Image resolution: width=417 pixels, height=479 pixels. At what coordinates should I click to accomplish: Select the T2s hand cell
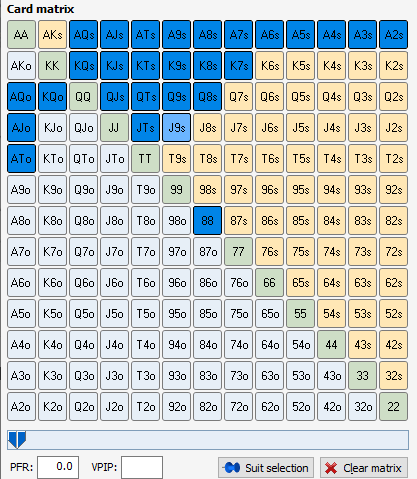point(393,159)
